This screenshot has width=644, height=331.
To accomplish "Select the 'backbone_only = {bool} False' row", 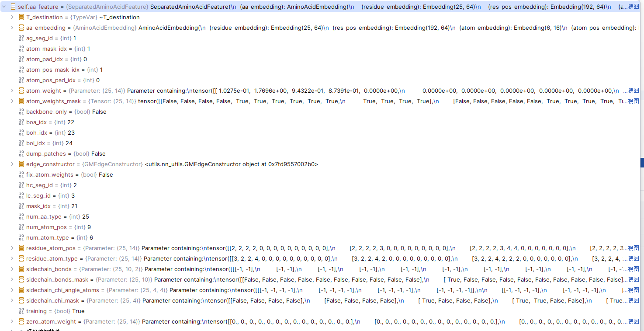I will click(320, 111).
